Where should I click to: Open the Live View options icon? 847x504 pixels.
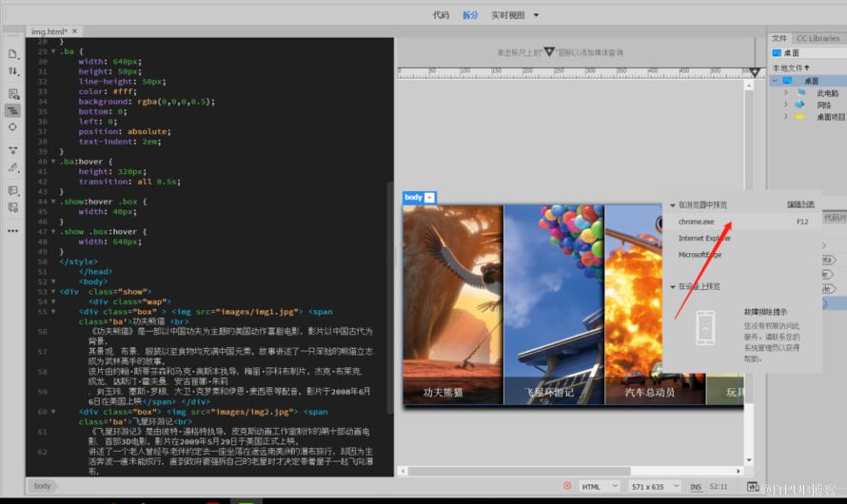(13, 94)
